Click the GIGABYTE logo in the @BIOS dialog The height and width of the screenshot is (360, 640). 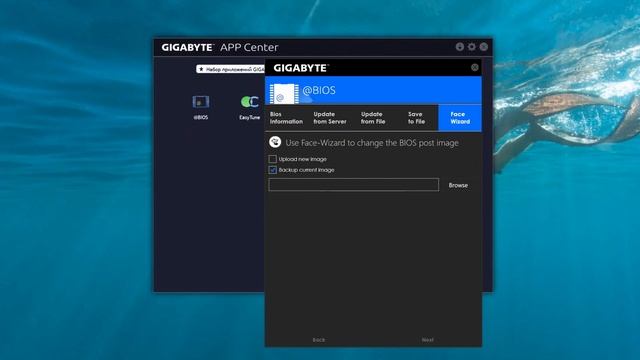300,68
